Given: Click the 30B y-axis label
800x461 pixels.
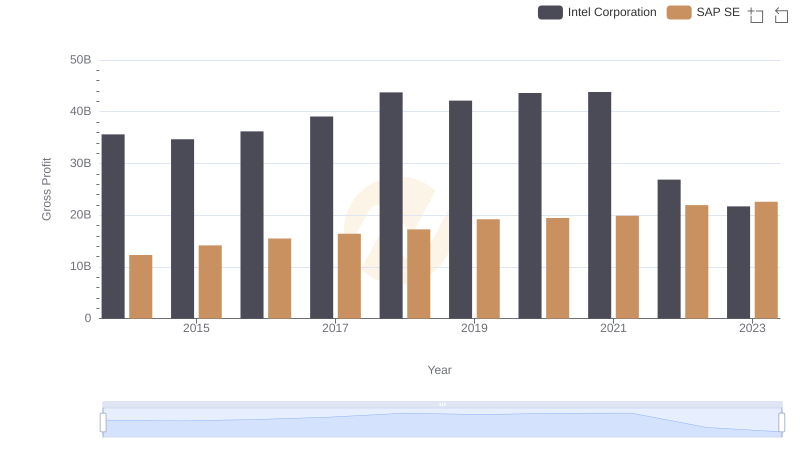Looking at the screenshot, I should click(81, 164).
